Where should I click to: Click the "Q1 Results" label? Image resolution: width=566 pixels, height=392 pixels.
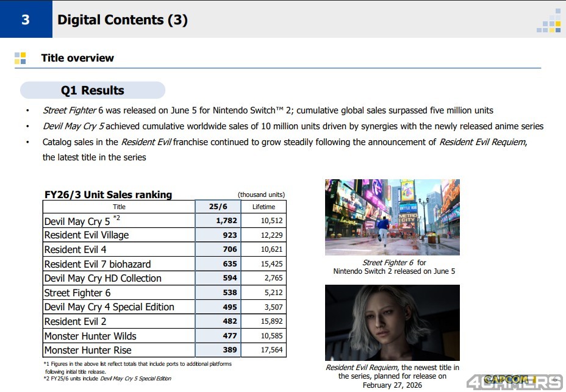tap(93, 90)
